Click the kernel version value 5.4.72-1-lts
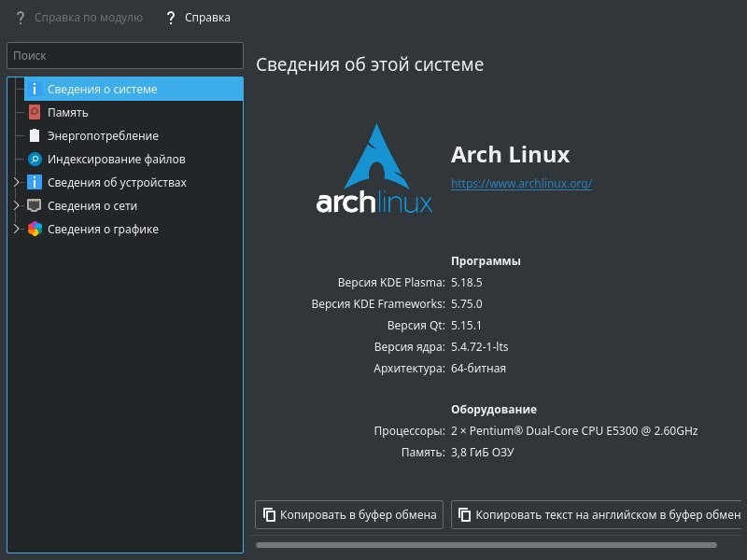The image size is (747, 560). [479, 346]
